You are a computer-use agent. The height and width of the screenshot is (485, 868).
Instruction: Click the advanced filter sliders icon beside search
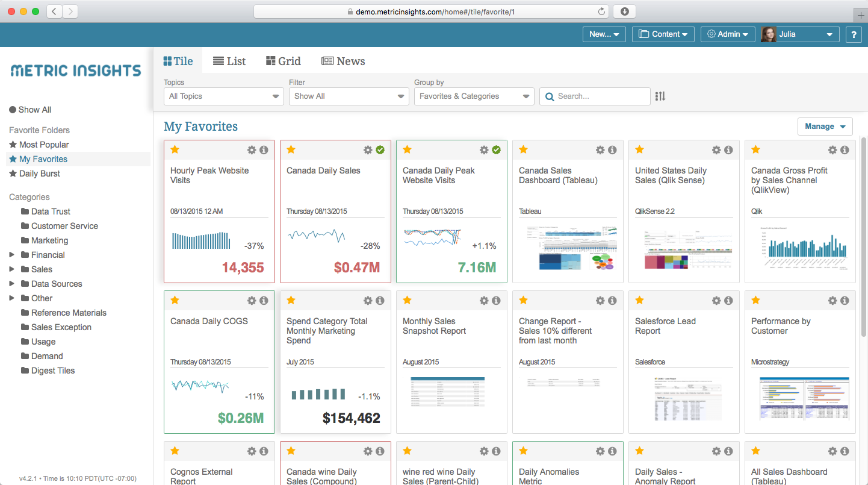click(x=660, y=96)
